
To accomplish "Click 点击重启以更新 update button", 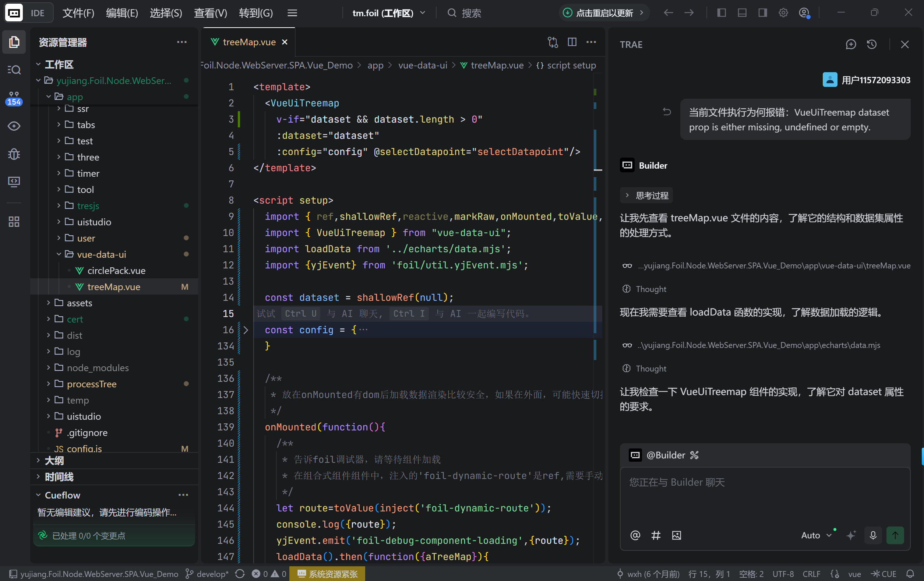I will (x=604, y=13).
